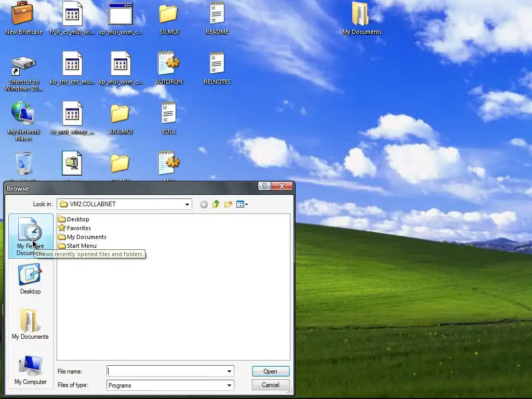Viewport: 532px width, 399px height.
Task: Go to My Computer in places bar
Action: [x=30, y=370]
